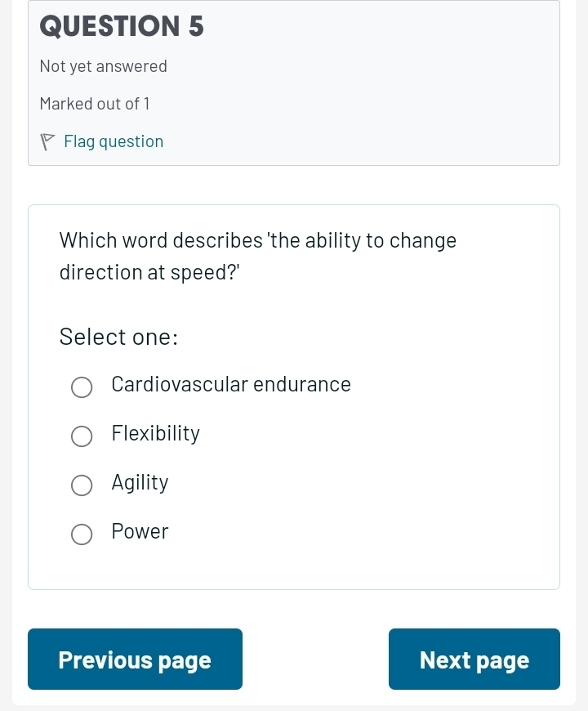The width and height of the screenshot is (588, 711).
Task: Click the Cardiovascular endurance label text
Action: 231,384
